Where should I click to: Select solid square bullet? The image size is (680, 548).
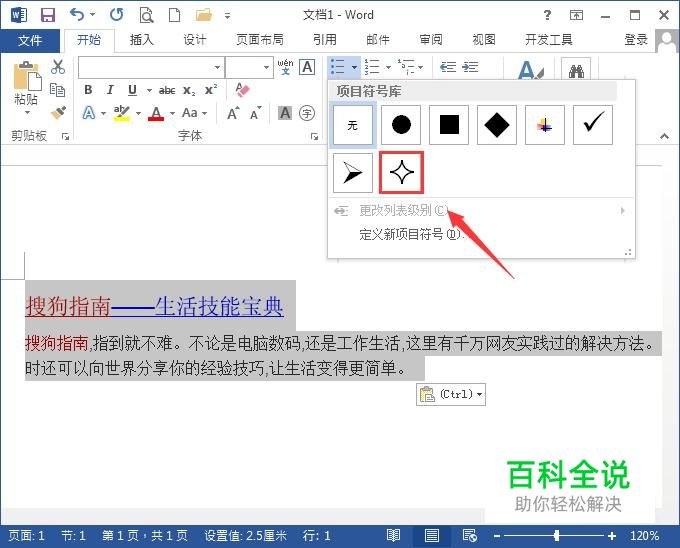click(449, 125)
